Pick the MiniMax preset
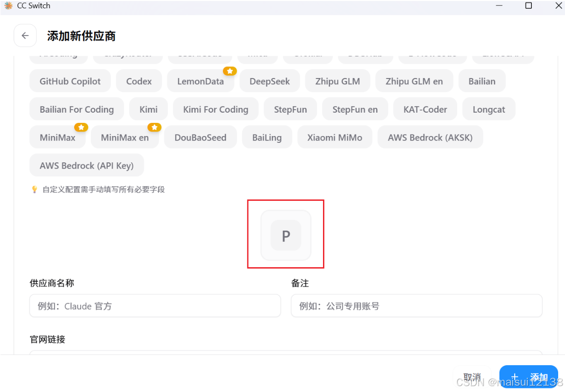 (x=57, y=137)
